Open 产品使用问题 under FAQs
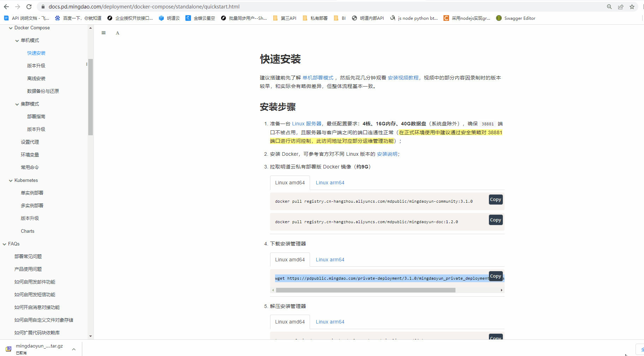 point(28,269)
